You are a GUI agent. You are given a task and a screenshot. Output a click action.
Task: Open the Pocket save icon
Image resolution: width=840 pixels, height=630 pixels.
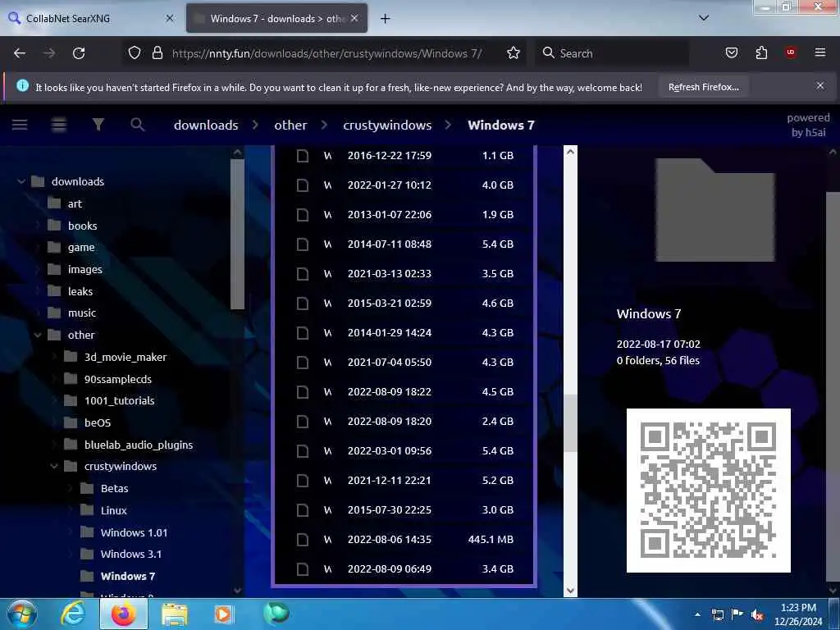731,53
